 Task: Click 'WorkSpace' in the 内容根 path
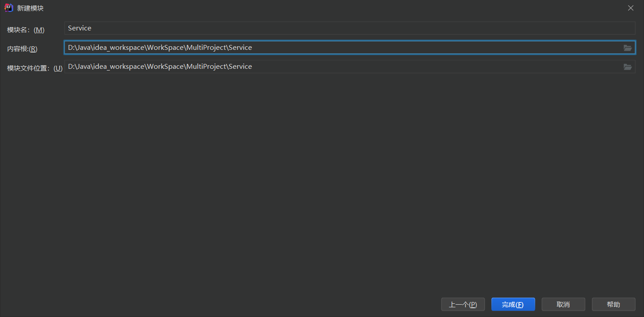click(165, 48)
